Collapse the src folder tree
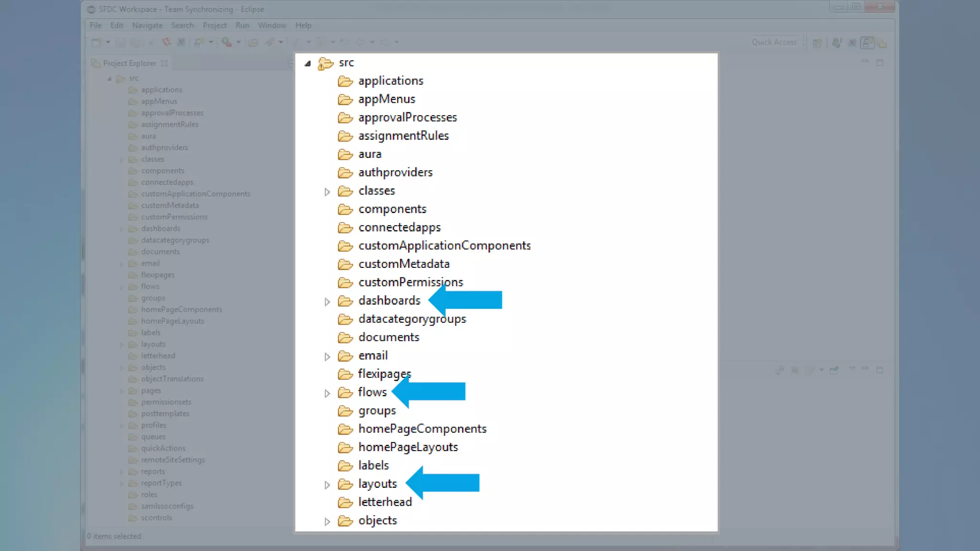The width and height of the screenshot is (980, 551). pyautogui.click(x=308, y=63)
